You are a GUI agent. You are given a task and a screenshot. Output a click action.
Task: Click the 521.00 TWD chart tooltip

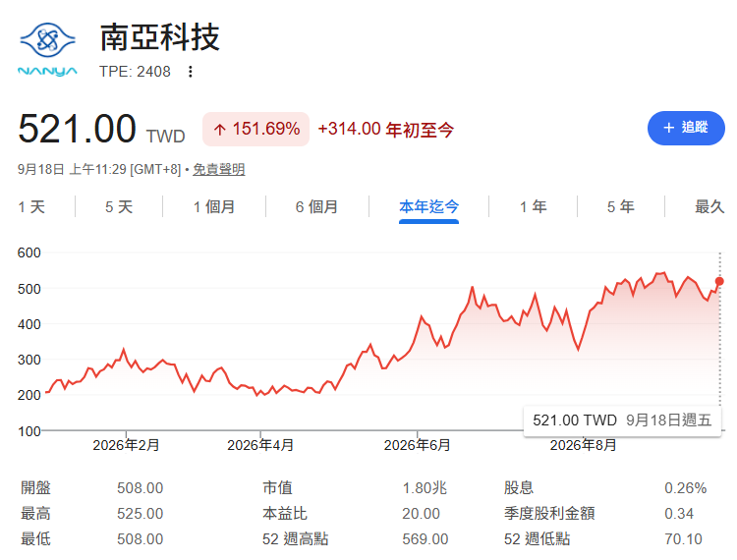coord(622,420)
